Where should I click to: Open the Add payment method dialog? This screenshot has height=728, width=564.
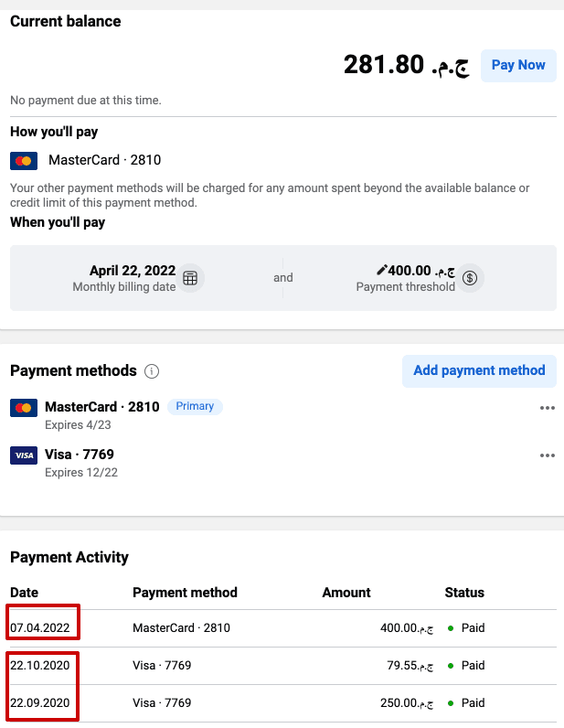pyautogui.click(x=479, y=370)
